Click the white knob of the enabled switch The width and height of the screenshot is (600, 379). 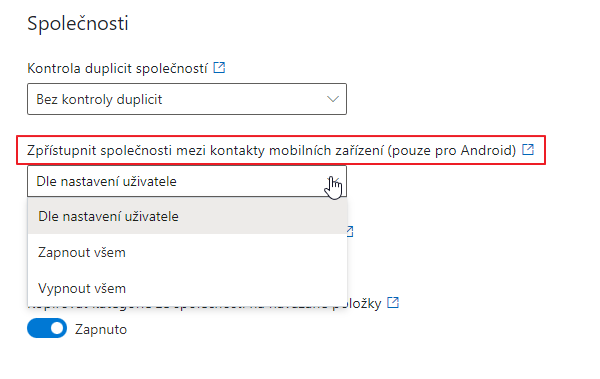57,328
